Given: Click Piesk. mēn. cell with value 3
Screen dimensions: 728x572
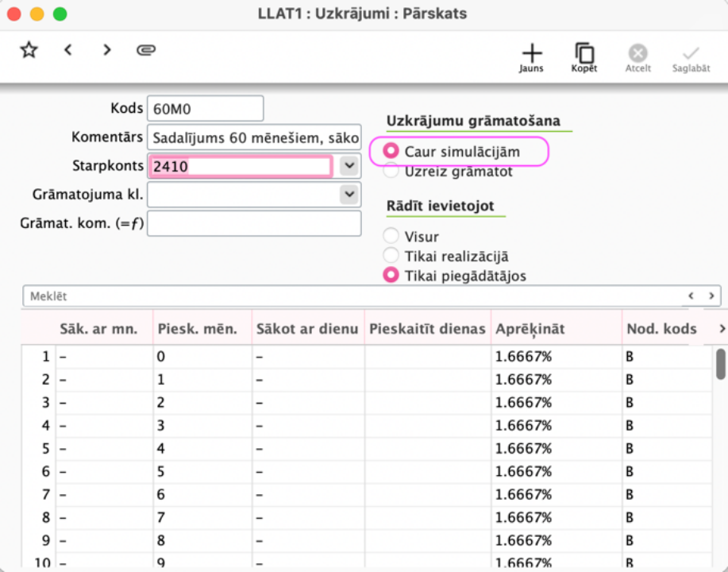Looking at the screenshot, I should click(x=202, y=425).
